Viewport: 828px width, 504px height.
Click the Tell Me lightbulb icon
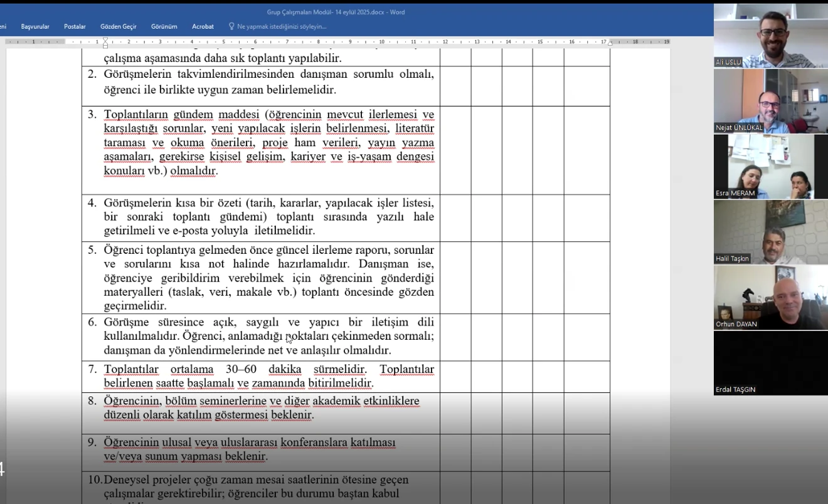tap(232, 26)
